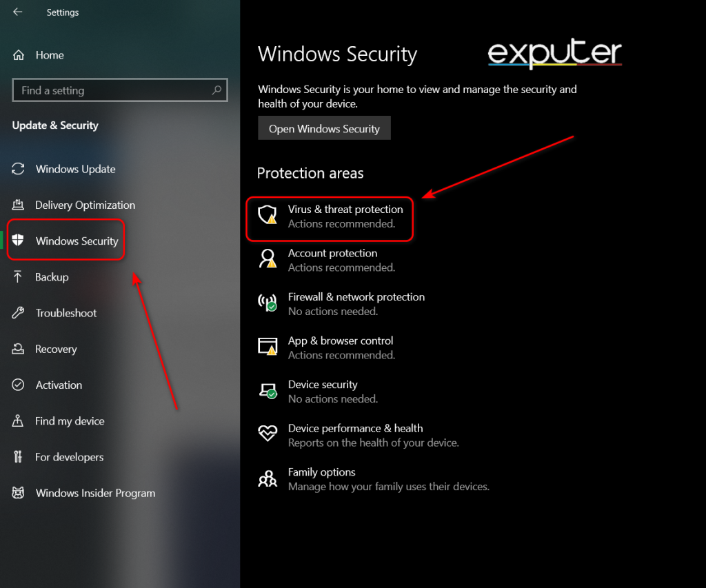Image resolution: width=706 pixels, height=588 pixels.
Task: Click the Open Windows Security button
Action: 324,128
